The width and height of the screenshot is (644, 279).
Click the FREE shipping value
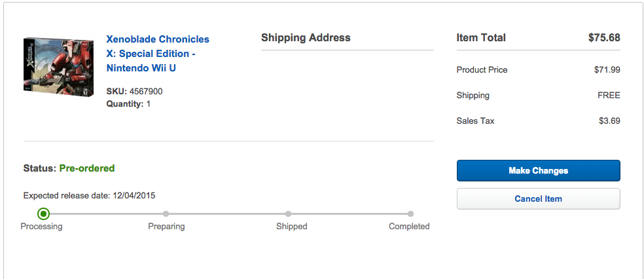tap(609, 96)
